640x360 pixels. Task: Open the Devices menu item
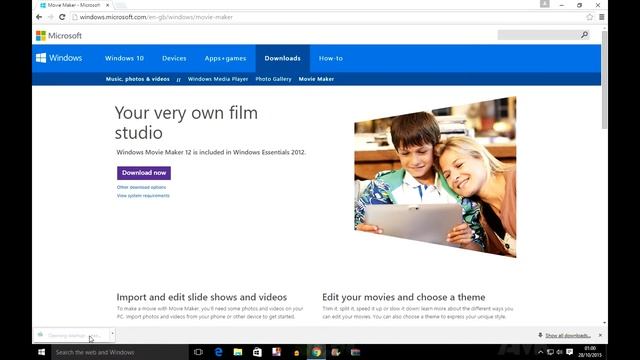tap(174, 58)
